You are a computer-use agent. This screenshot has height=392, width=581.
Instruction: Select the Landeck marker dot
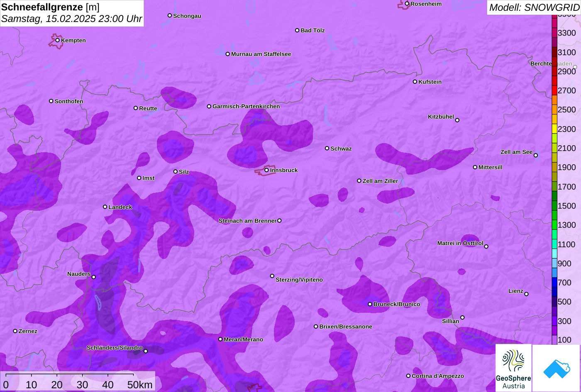[105, 207]
